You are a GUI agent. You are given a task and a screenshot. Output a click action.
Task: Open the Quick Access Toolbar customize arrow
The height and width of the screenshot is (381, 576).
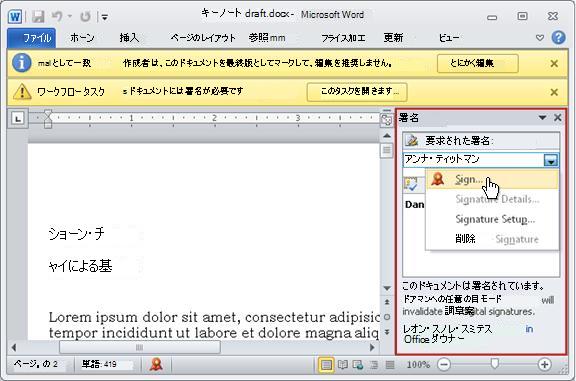pos(105,17)
